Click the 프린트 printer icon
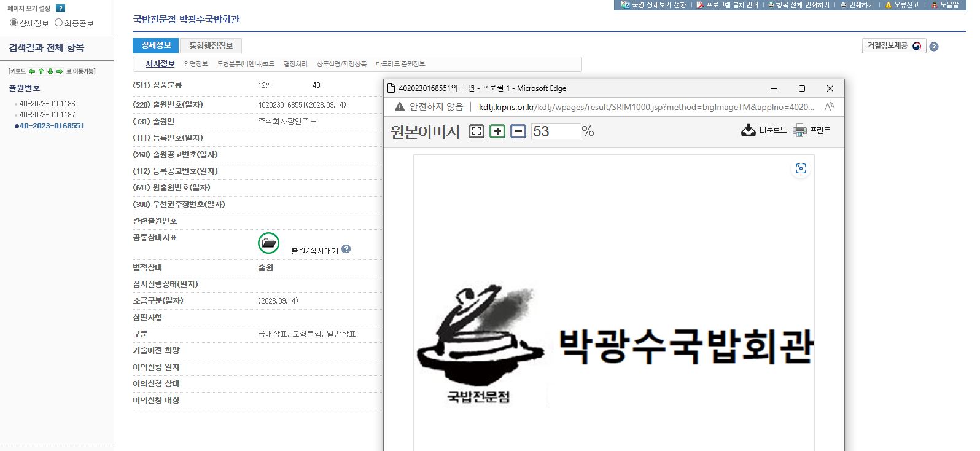The width and height of the screenshot is (980, 451). pos(799,130)
